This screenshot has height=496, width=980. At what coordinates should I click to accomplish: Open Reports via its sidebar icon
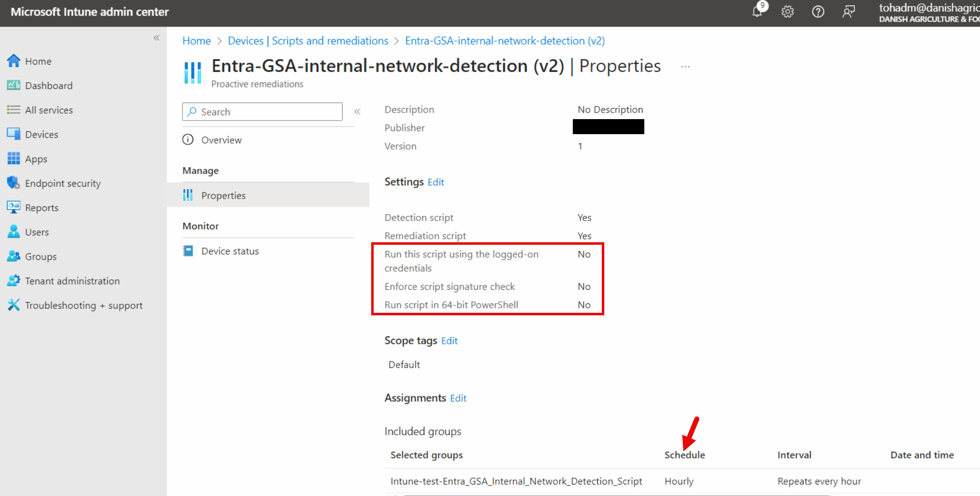14,207
